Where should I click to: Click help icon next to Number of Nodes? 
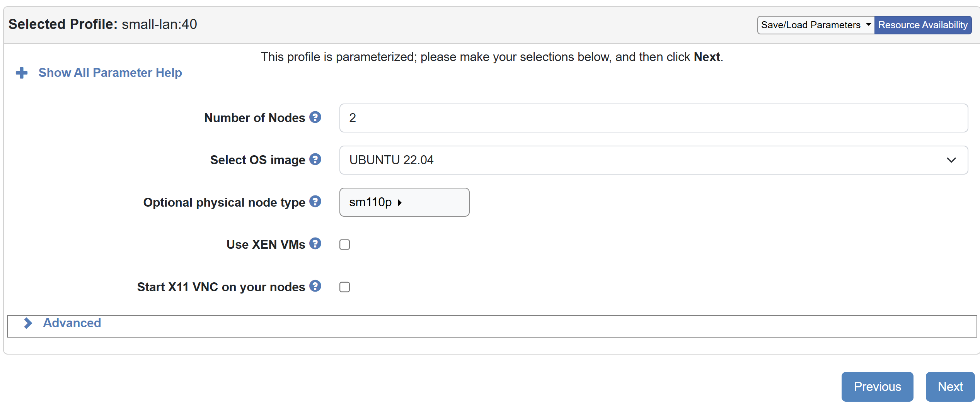coord(315,117)
